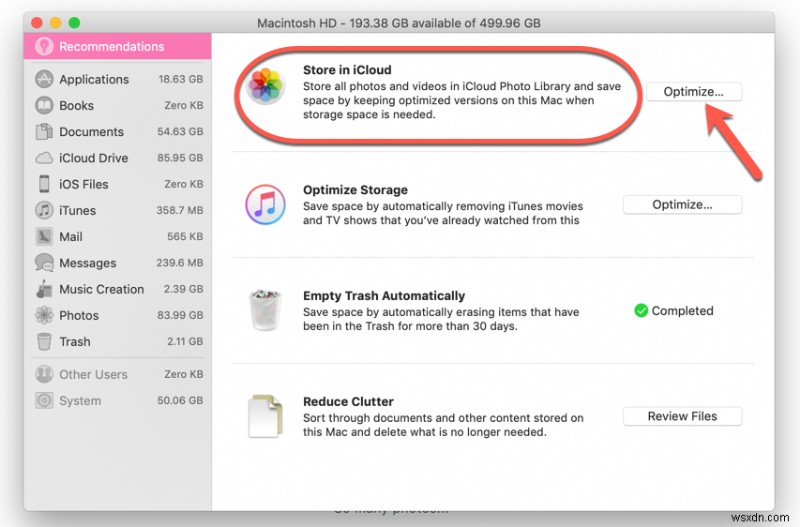Viewport: 800px width, 527px height.
Task: Click the Completed status label
Action: [682, 311]
